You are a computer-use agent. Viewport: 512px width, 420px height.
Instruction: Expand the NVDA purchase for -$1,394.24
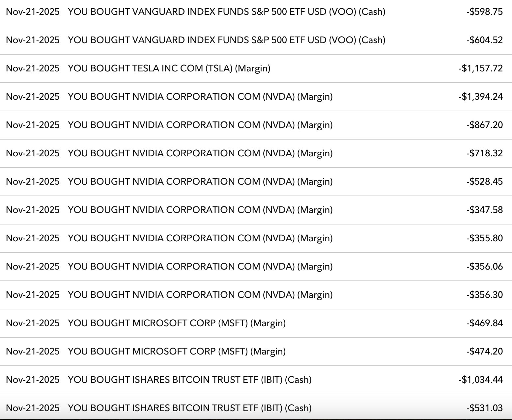click(200, 97)
